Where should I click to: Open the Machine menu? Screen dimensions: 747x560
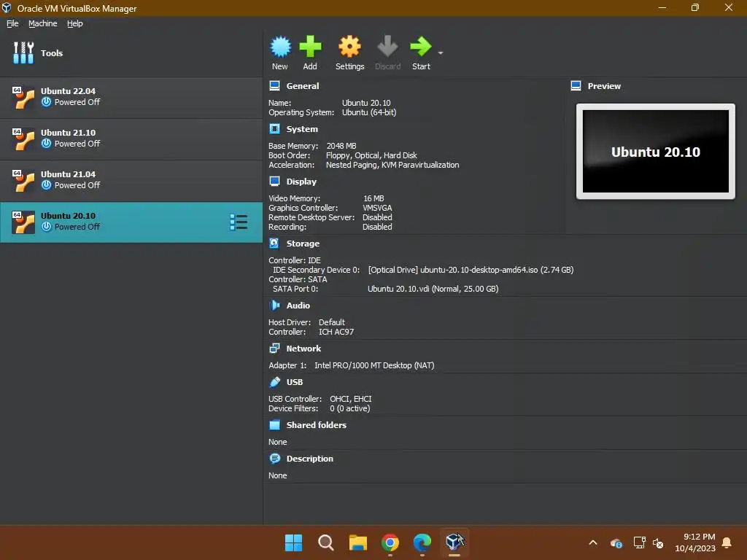(x=43, y=23)
